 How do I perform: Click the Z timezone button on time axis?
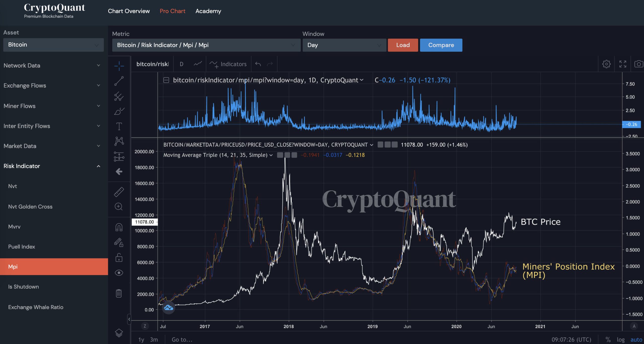click(145, 326)
